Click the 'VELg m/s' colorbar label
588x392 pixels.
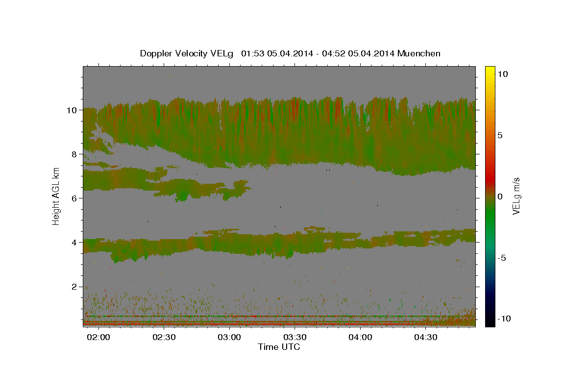(x=516, y=196)
